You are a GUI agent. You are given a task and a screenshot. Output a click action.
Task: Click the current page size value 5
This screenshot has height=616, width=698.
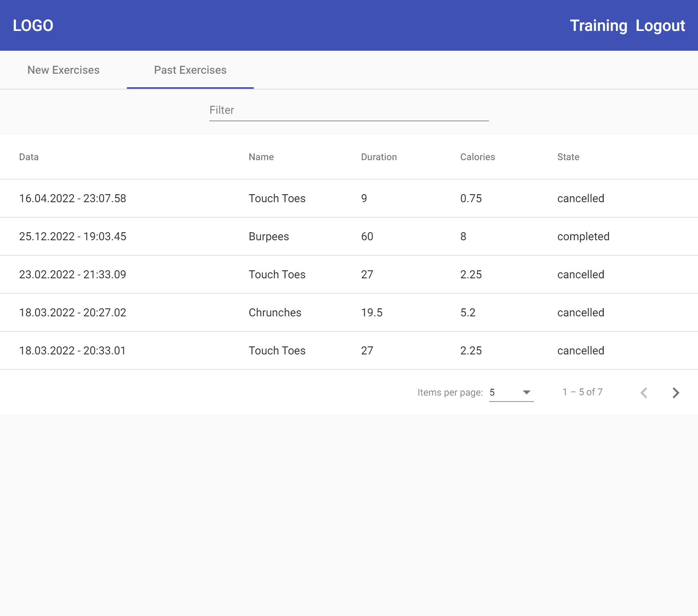(493, 392)
